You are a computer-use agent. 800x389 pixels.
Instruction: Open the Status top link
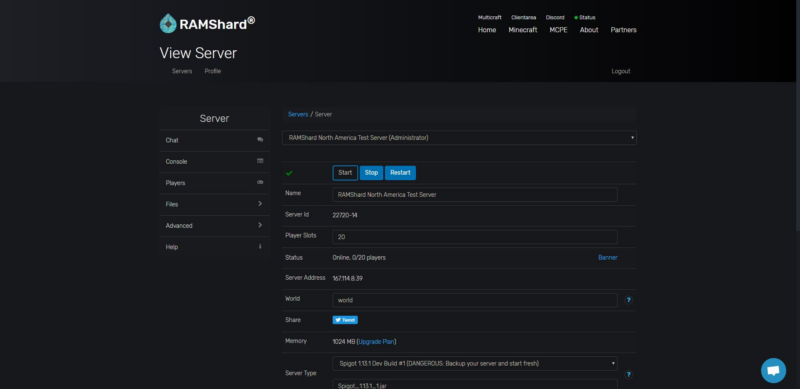pyautogui.click(x=585, y=17)
